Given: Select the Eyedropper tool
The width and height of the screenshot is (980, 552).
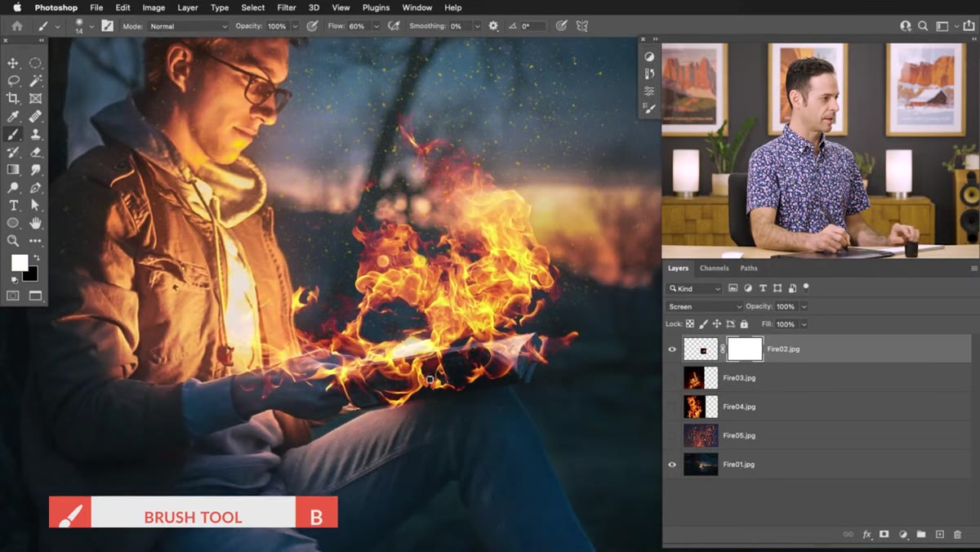Looking at the screenshot, I should 13,117.
